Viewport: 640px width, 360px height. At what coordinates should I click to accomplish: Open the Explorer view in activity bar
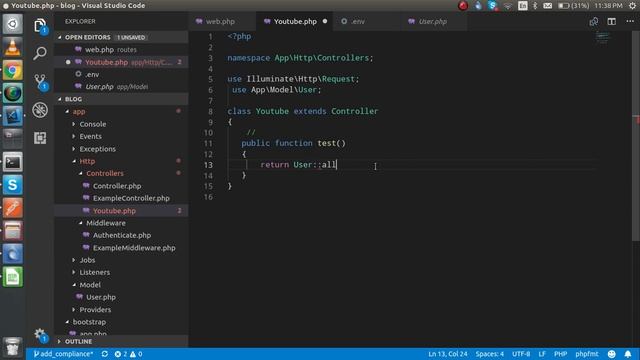[40, 26]
